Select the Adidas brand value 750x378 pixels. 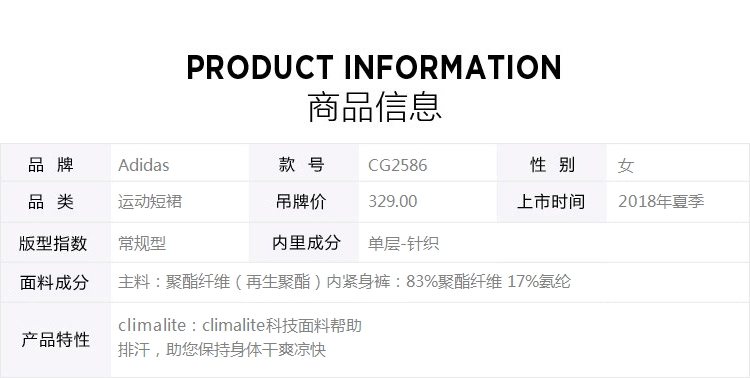pyautogui.click(x=143, y=165)
